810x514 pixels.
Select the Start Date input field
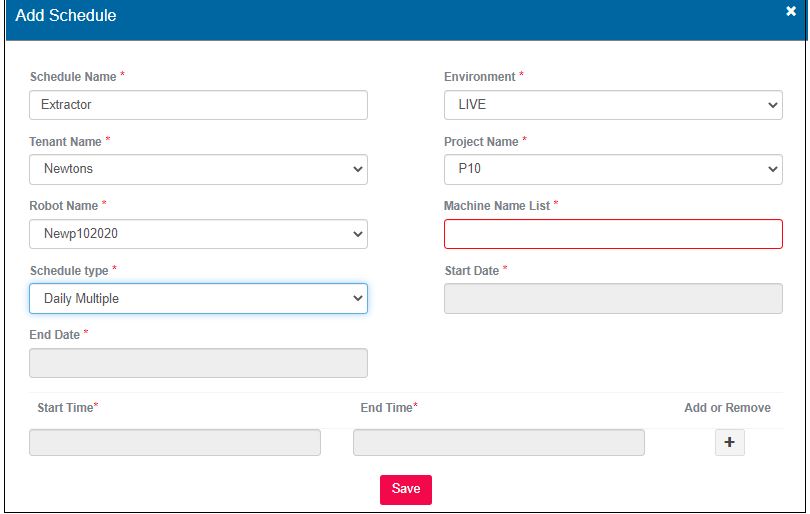[613, 299]
